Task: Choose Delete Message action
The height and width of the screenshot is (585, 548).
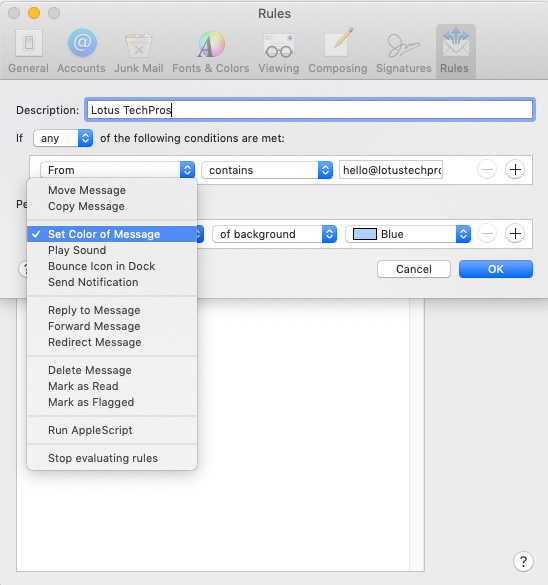Action: [x=112, y=370]
